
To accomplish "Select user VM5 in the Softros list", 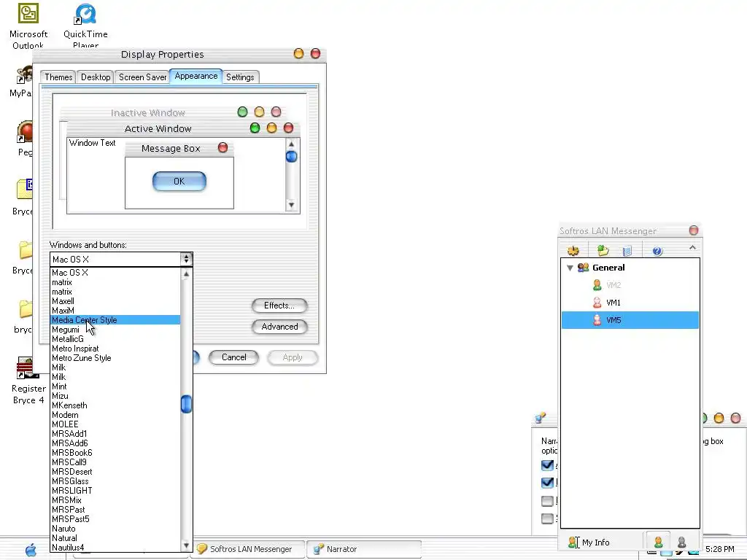I will click(x=630, y=320).
